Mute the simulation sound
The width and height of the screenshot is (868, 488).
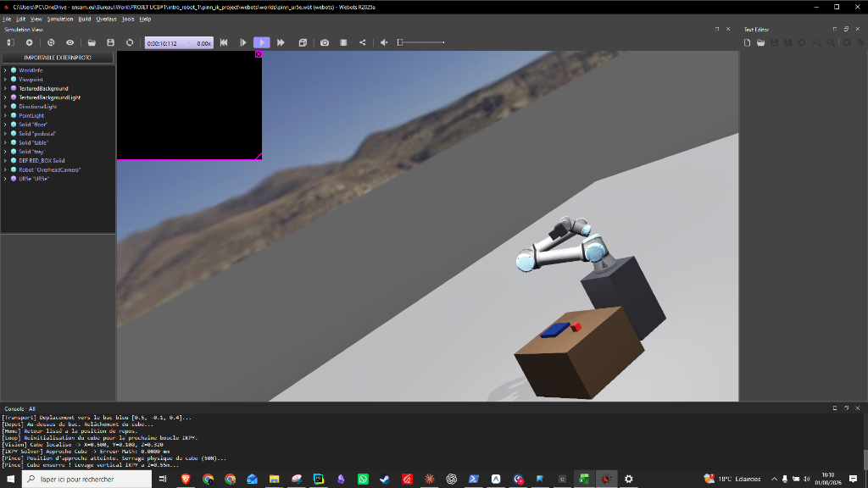point(384,42)
